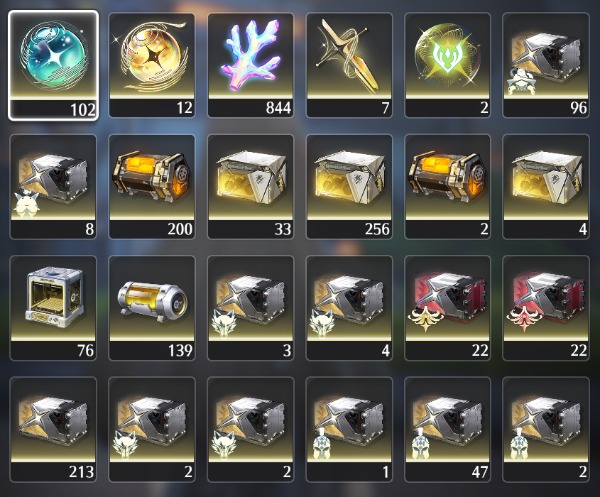Choose the red crate with pink emblem
Image resolution: width=600 pixels, height=497 pixels.
(546, 308)
